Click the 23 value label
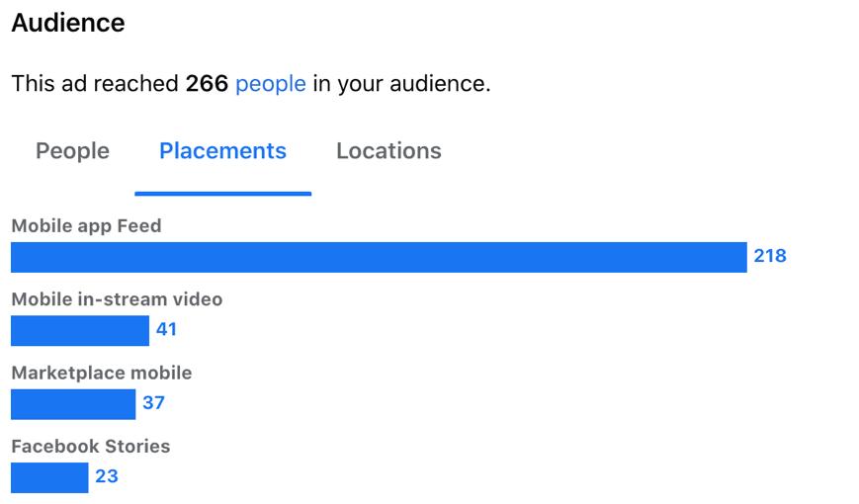Viewport: 859px width, 504px height. (x=107, y=476)
